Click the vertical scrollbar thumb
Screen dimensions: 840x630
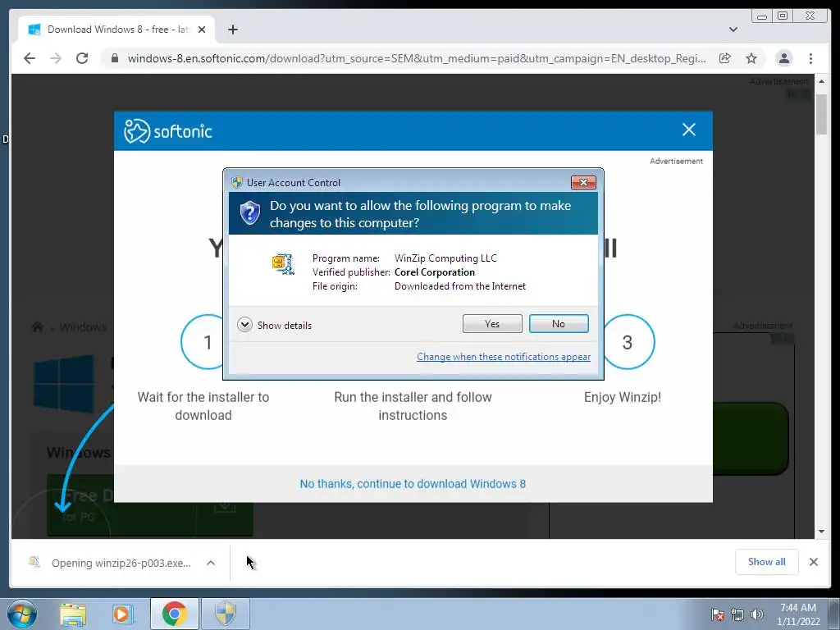(x=821, y=114)
